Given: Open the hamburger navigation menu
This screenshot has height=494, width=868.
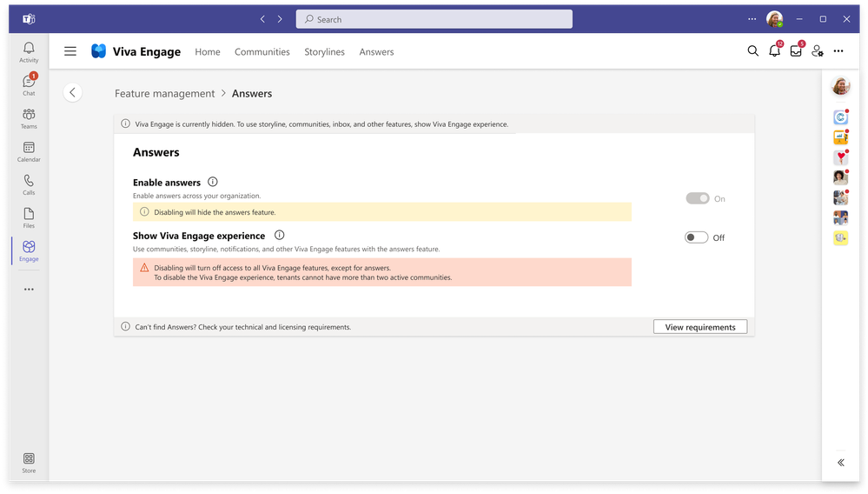Looking at the screenshot, I should click(70, 51).
